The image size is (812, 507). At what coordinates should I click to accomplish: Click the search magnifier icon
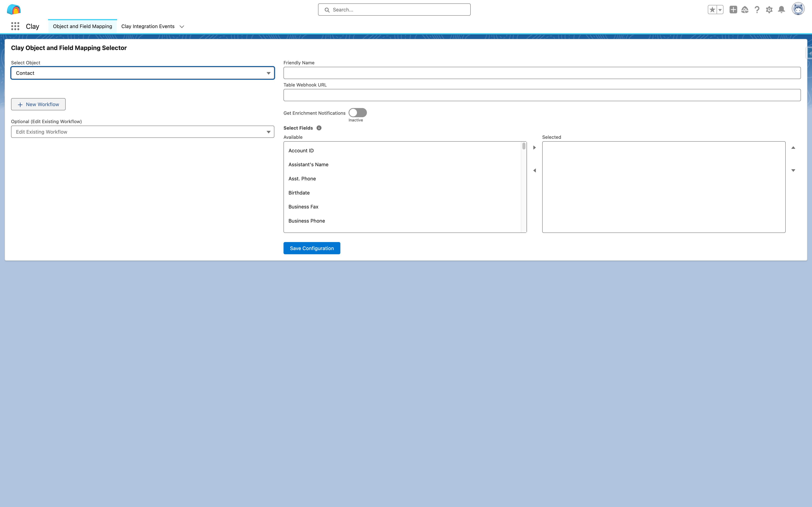pos(327,10)
